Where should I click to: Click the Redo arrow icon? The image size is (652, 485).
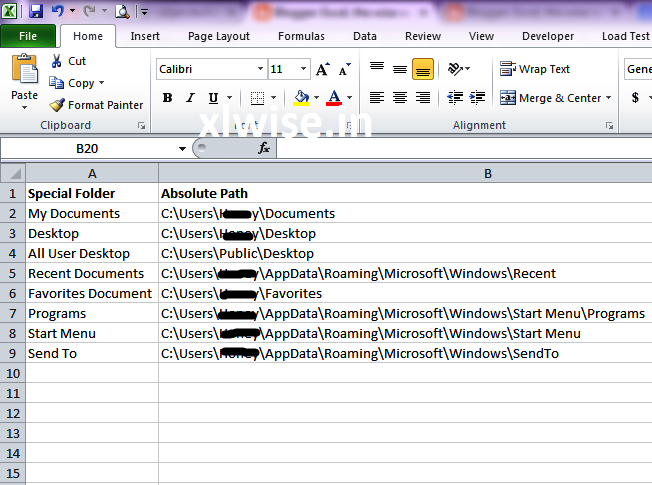point(89,11)
